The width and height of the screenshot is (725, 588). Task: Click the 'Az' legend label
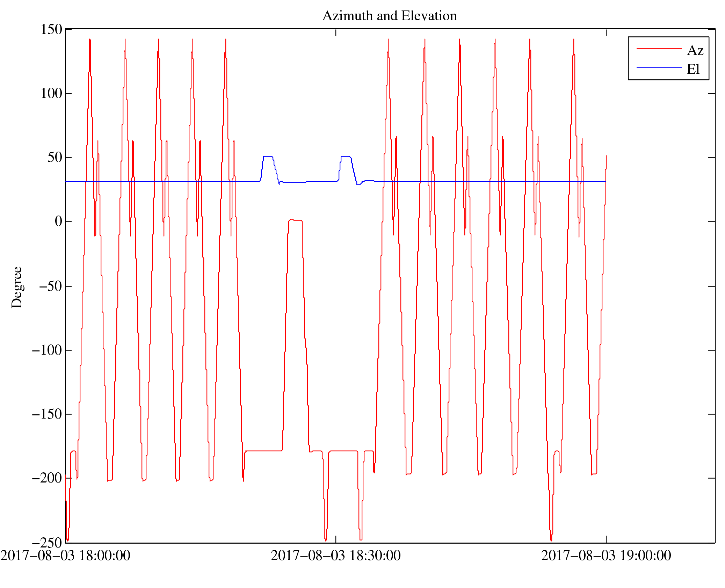[x=695, y=51]
